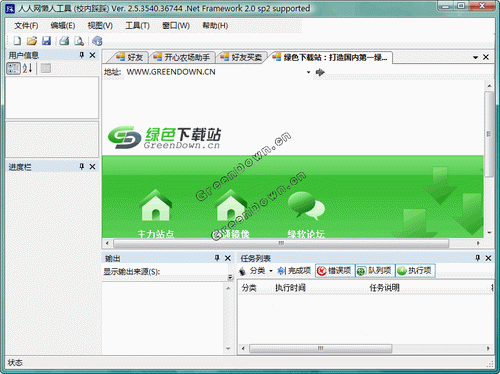Viewport: 500px width, 374px height.
Task: Click the Print Preview toolbar icon
Action: 79,41
